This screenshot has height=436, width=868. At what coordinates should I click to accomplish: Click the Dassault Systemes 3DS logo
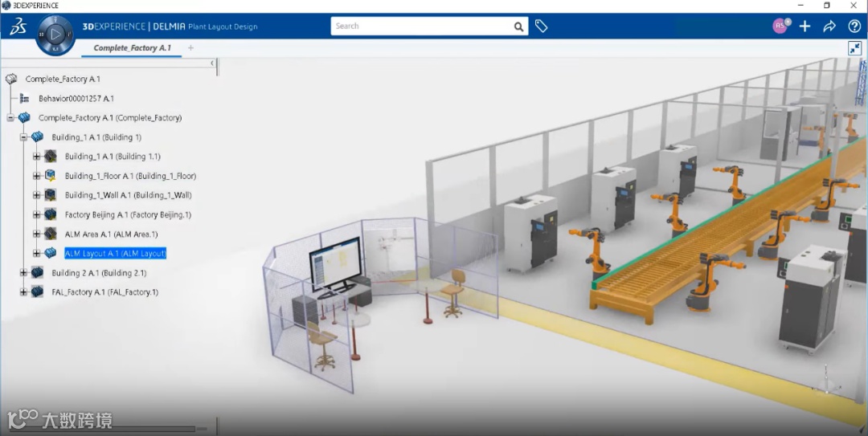coord(18,26)
